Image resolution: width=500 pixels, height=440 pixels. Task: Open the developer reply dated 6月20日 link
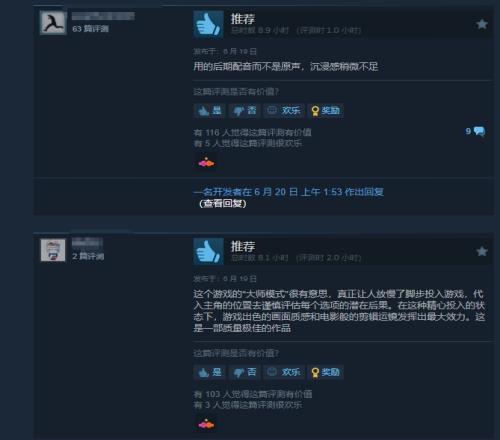(289, 192)
